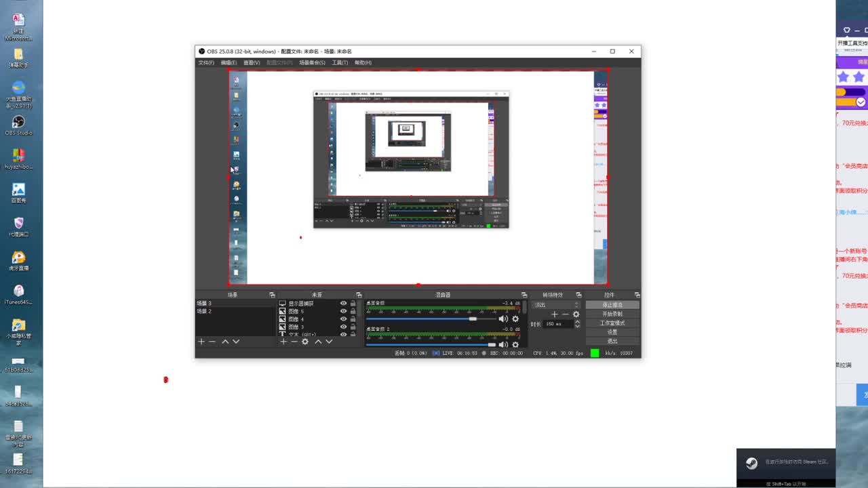Open OBS Studio desktop shortcut

tap(18, 125)
